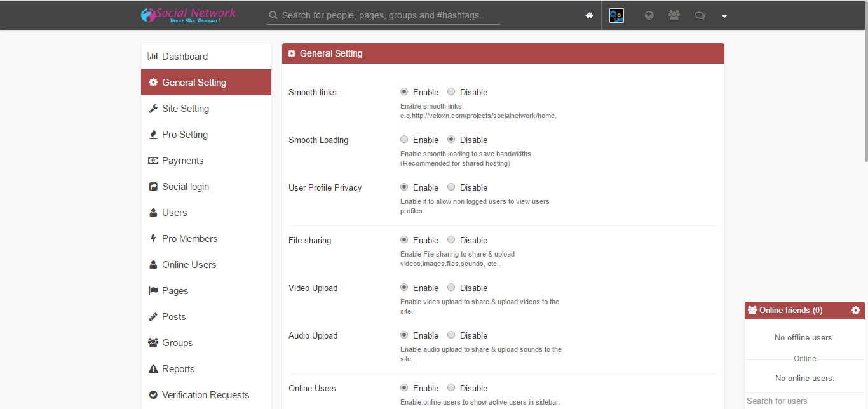Expand the account dropdown caret in navbar
868x409 pixels.
[x=724, y=17]
